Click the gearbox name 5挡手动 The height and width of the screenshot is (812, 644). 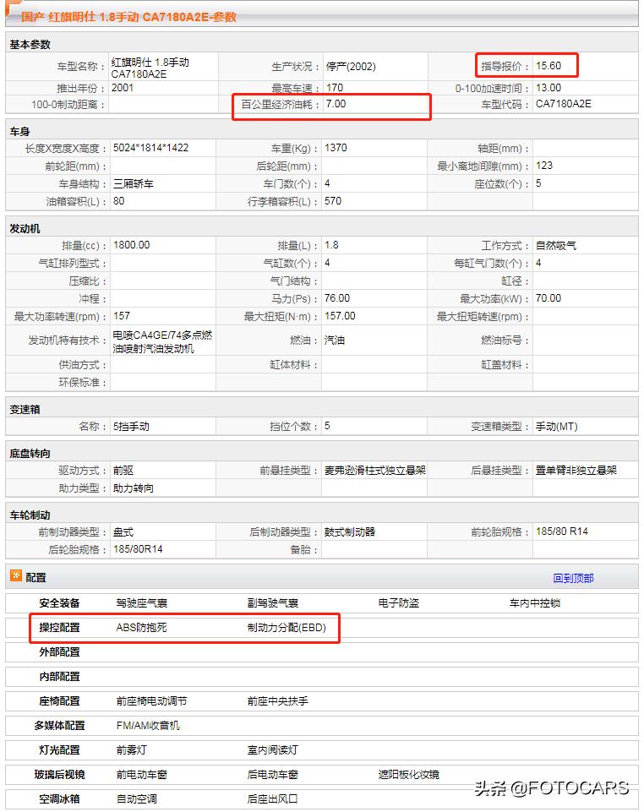click(131, 426)
